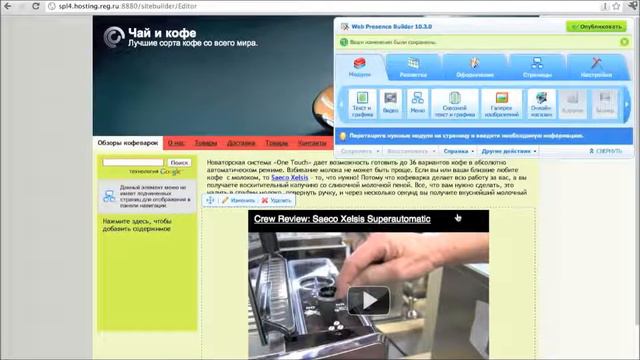This screenshot has height=360, width=640.
Task: Select the Сквозной текст и графика module
Action: 455,104
